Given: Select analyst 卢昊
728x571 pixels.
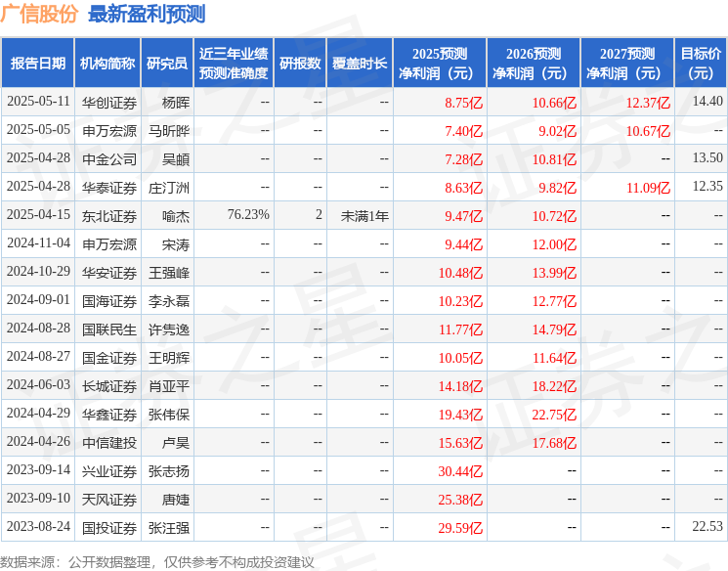Looking at the screenshot, I should 176,443.
